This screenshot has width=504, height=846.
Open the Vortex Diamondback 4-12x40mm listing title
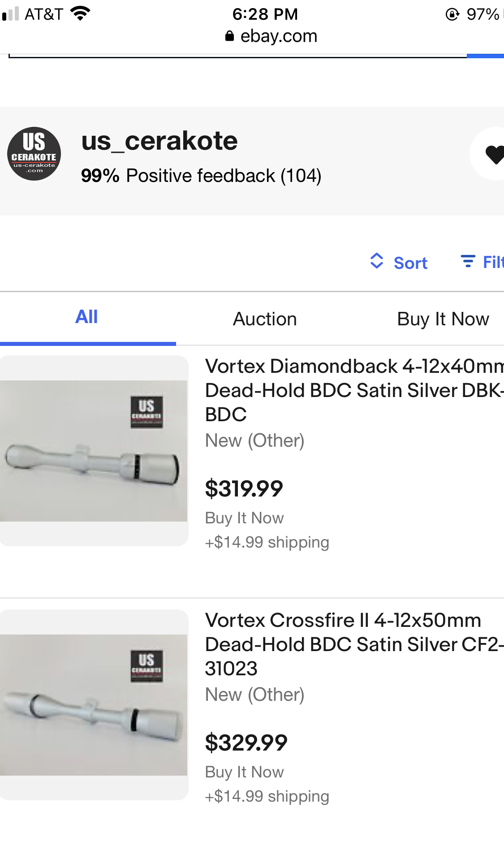[x=354, y=390]
